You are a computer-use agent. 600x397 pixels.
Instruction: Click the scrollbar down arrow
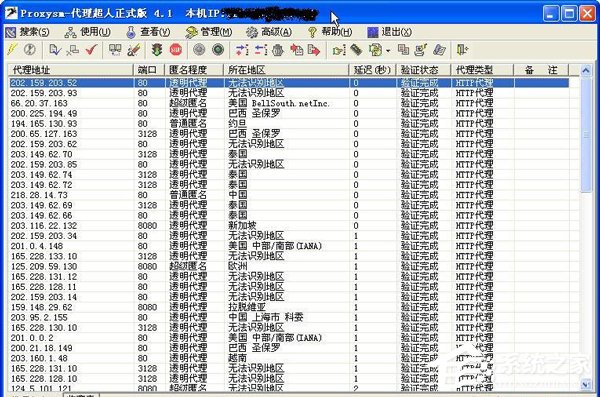586,385
